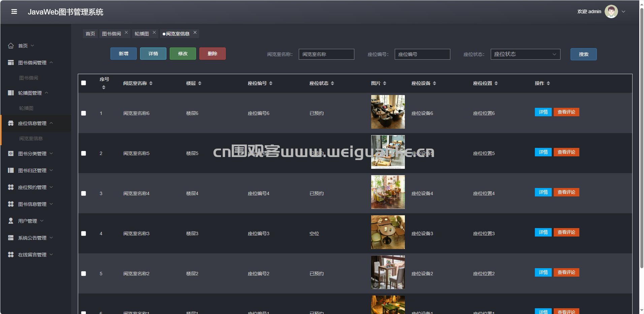
Task: Switch to the 轮播图 tab
Action: 141,34
